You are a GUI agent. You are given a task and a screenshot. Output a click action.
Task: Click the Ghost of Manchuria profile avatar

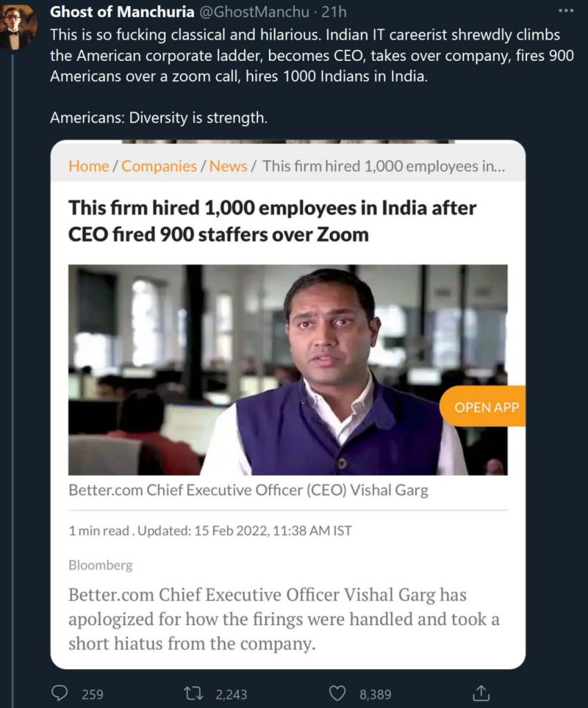[19, 28]
